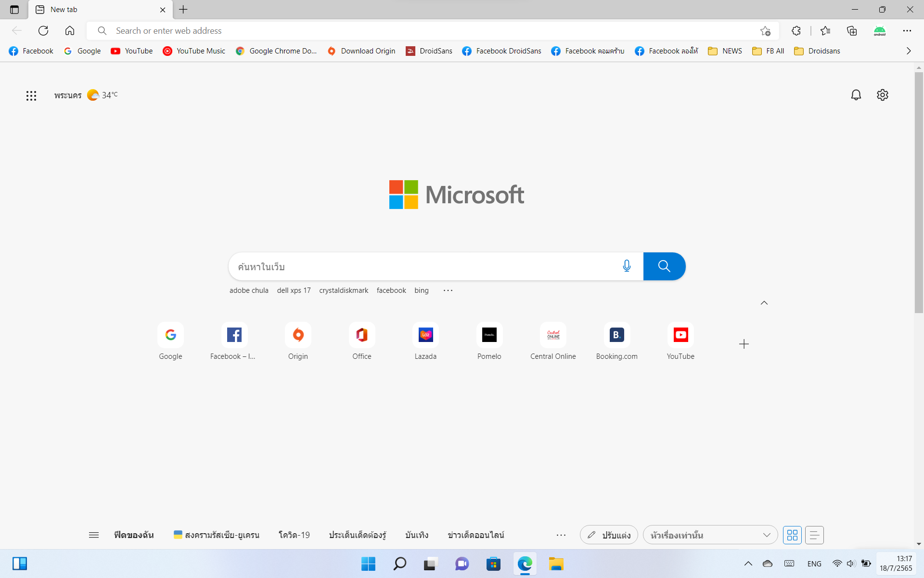Image resolution: width=924 pixels, height=578 pixels.
Task: Click the notifications bell icon
Action: [x=856, y=95]
